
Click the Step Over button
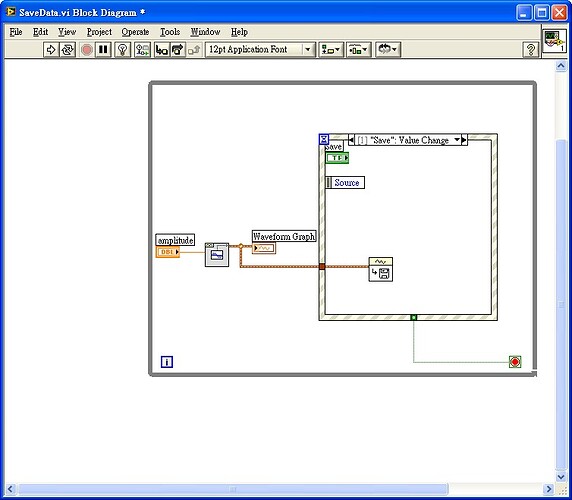point(178,50)
